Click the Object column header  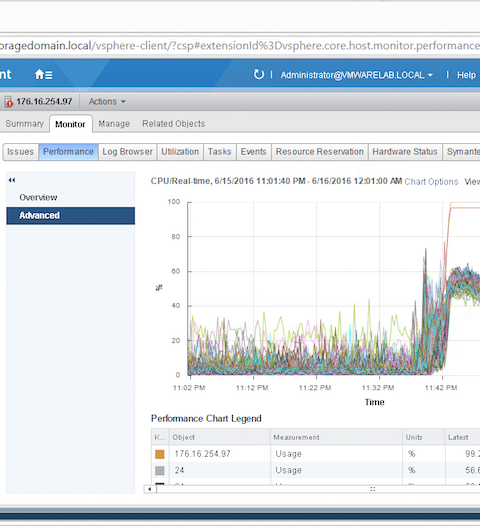[220, 437]
